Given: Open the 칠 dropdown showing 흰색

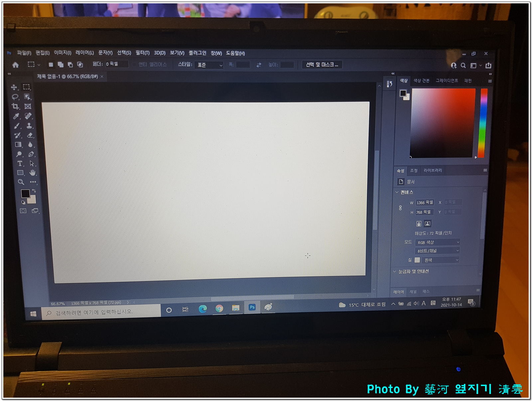Looking at the screenshot, I should point(440,260).
